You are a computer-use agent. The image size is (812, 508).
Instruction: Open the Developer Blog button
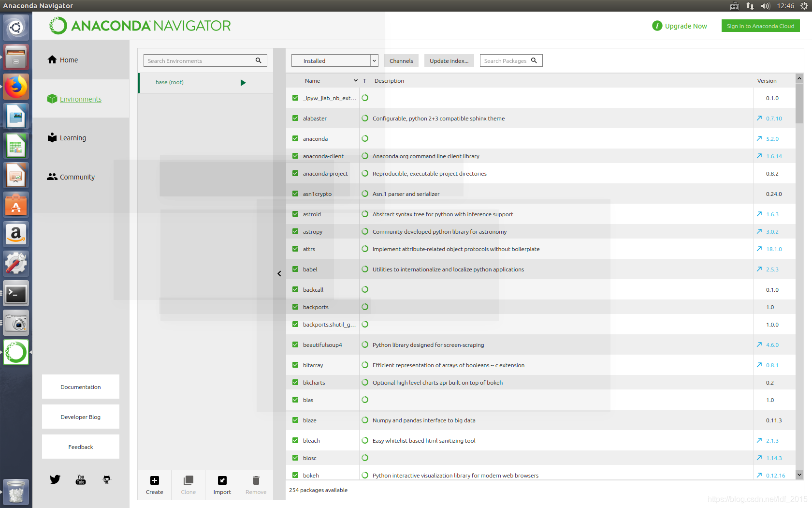(x=81, y=417)
